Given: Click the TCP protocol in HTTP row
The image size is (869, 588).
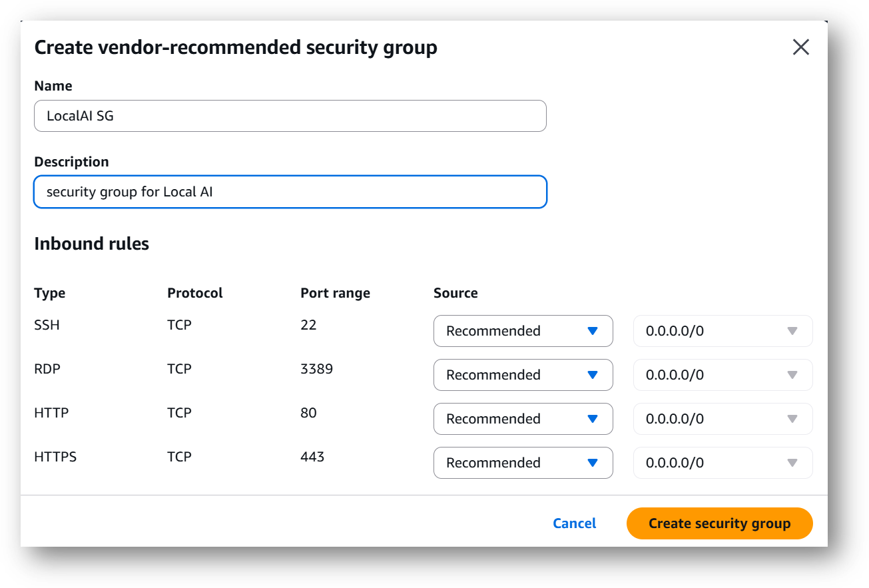Looking at the screenshot, I should (x=179, y=413).
